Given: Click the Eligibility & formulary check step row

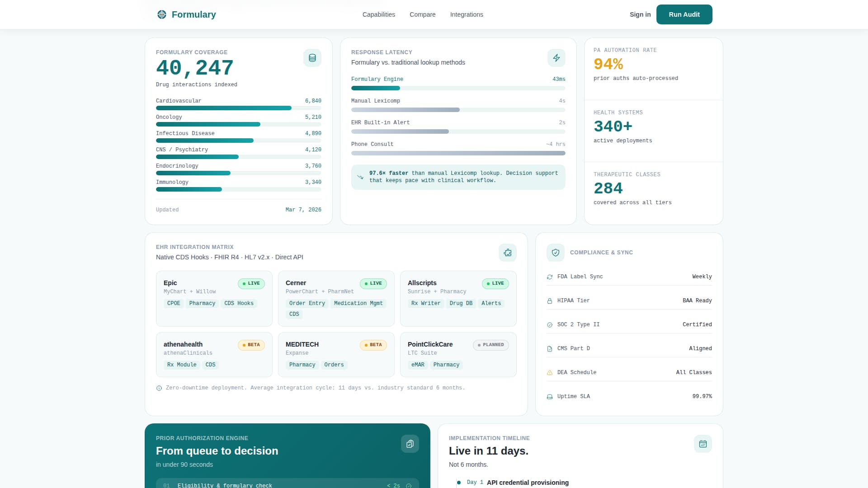Looking at the screenshot, I should 288,483.
